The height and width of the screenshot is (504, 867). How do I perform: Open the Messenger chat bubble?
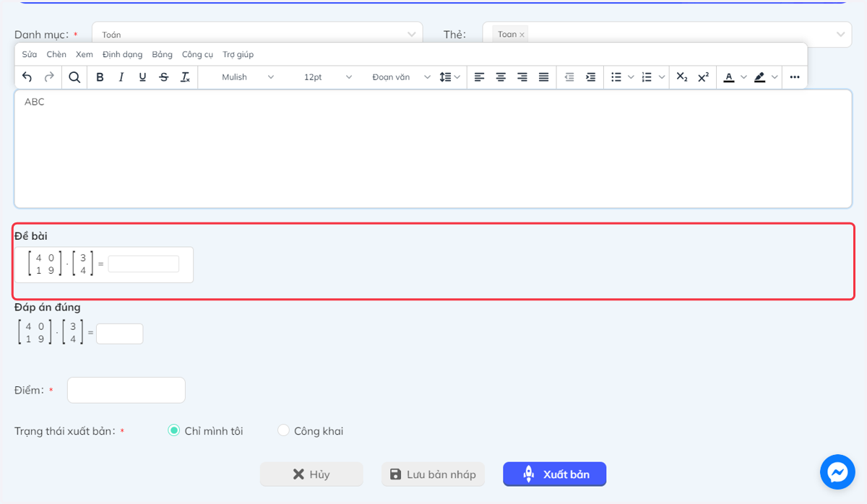coord(837,472)
